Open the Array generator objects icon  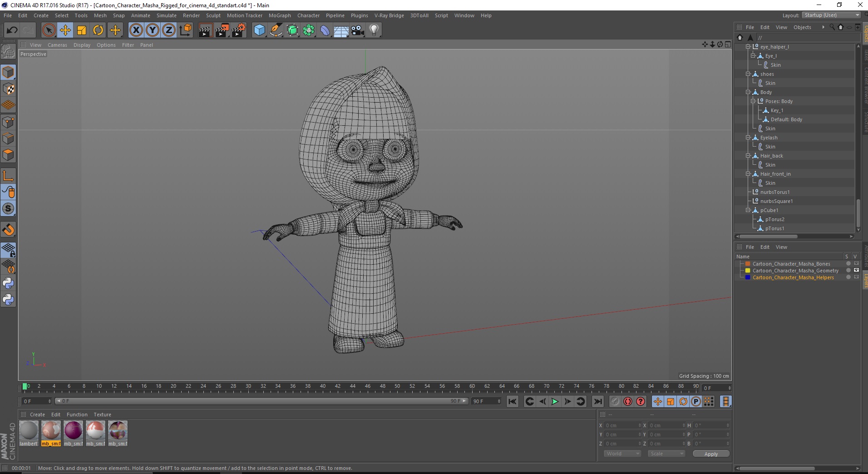(x=309, y=30)
